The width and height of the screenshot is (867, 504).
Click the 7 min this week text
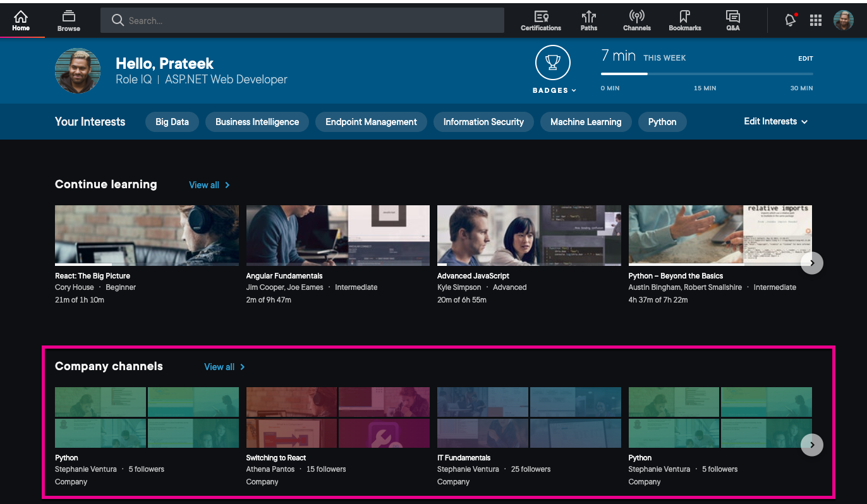pyautogui.click(x=643, y=56)
